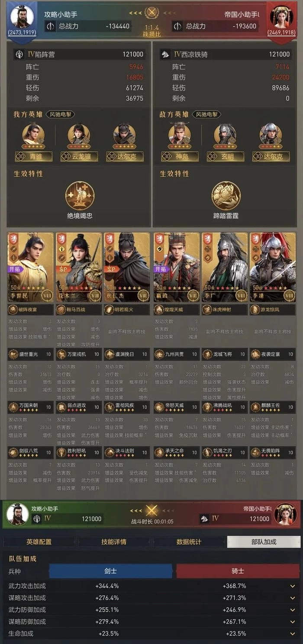Select the 青骓 mount portrait icon
Screen dimensions: 303x644
pos(33,135)
